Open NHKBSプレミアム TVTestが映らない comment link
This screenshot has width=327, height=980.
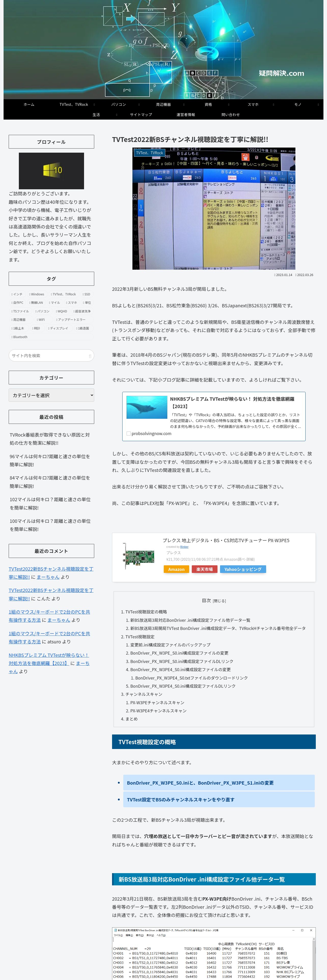[48, 659]
